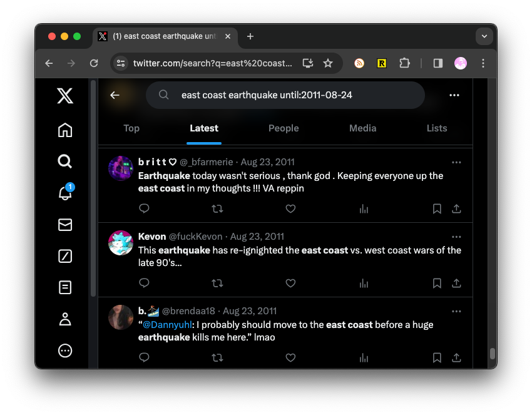Open the Home icon in sidebar

tap(65, 130)
